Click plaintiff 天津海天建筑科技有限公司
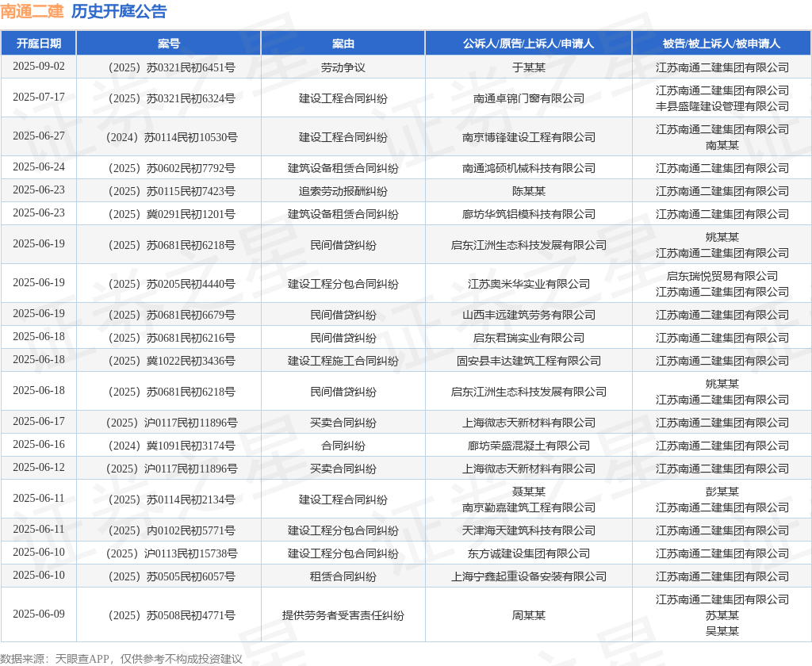 pos(529,530)
